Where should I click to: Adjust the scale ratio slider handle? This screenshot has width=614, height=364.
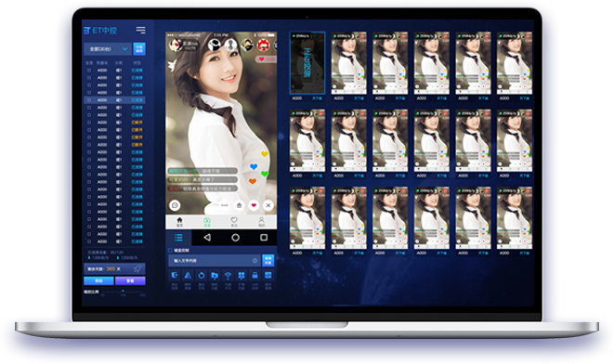tap(123, 291)
